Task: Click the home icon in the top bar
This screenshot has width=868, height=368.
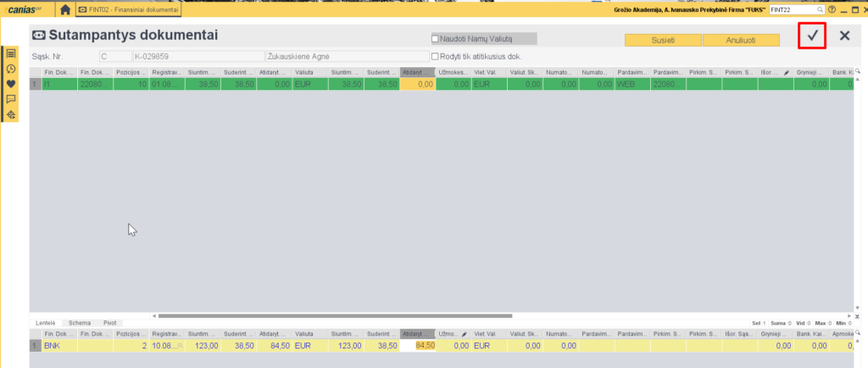Action: click(x=64, y=9)
